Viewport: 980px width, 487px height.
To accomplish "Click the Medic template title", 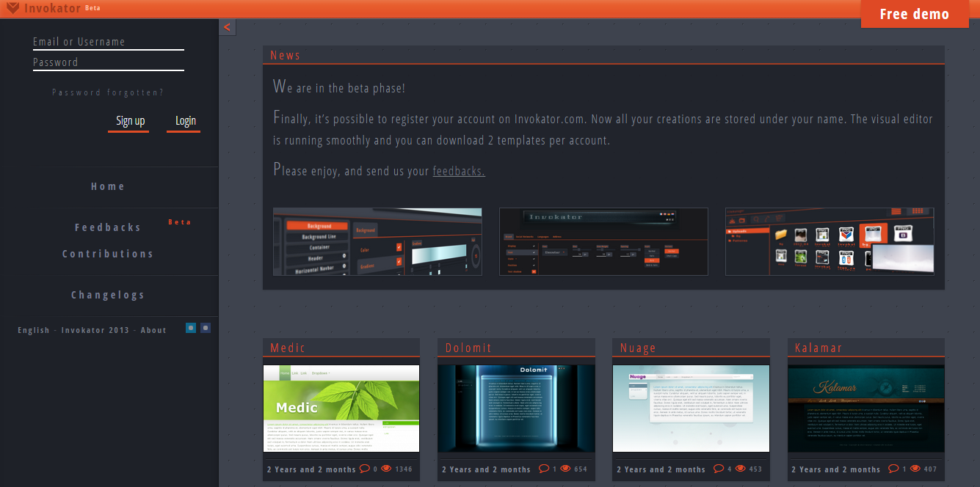I will point(288,348).
